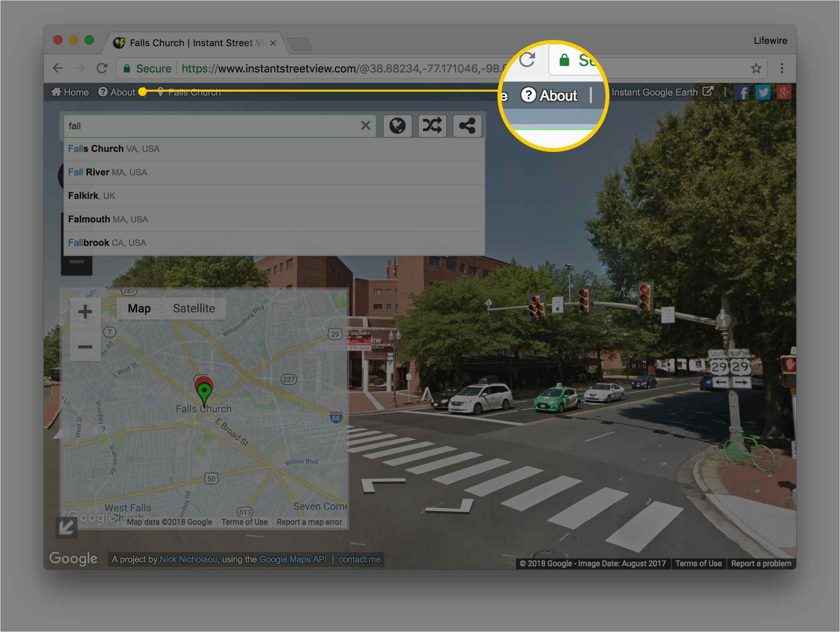
Task: Click the globe icon button
Action: click(397, 126)
